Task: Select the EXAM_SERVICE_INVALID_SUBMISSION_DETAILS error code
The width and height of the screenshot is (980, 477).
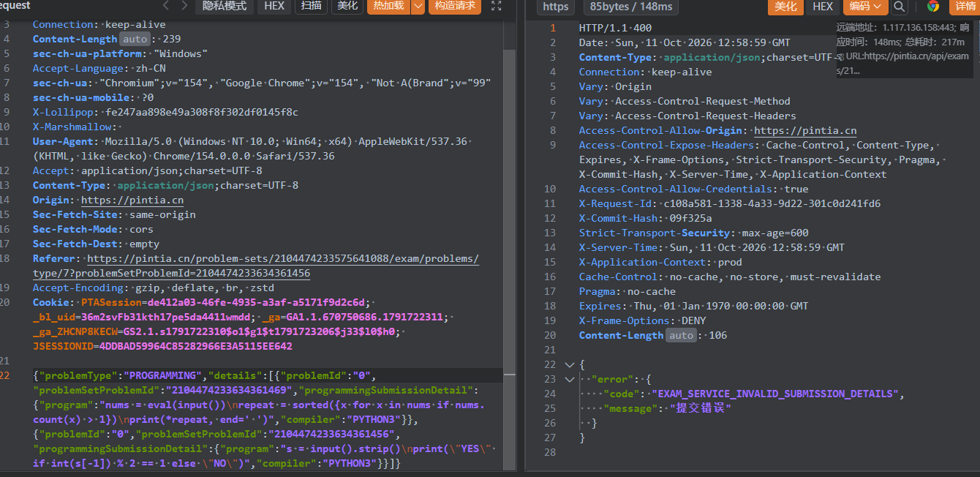Action: click(774, 394)
